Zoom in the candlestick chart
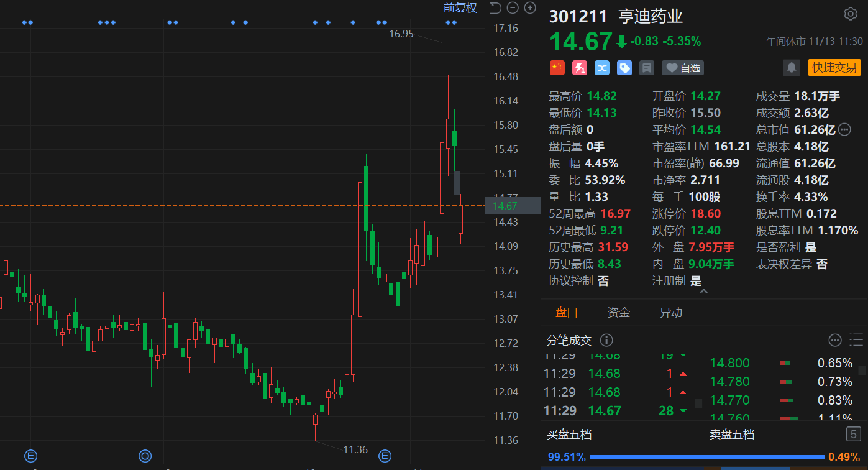The width and height of the screenshot is (868, 470). [530, 7]
